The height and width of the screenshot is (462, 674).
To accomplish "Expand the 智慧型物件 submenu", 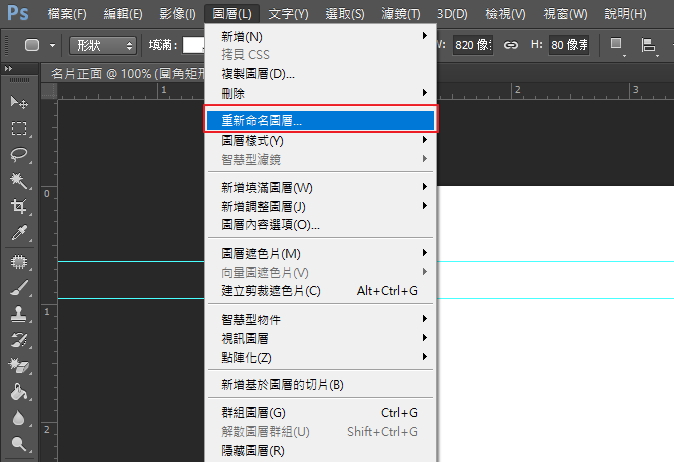I will point(321,319).
